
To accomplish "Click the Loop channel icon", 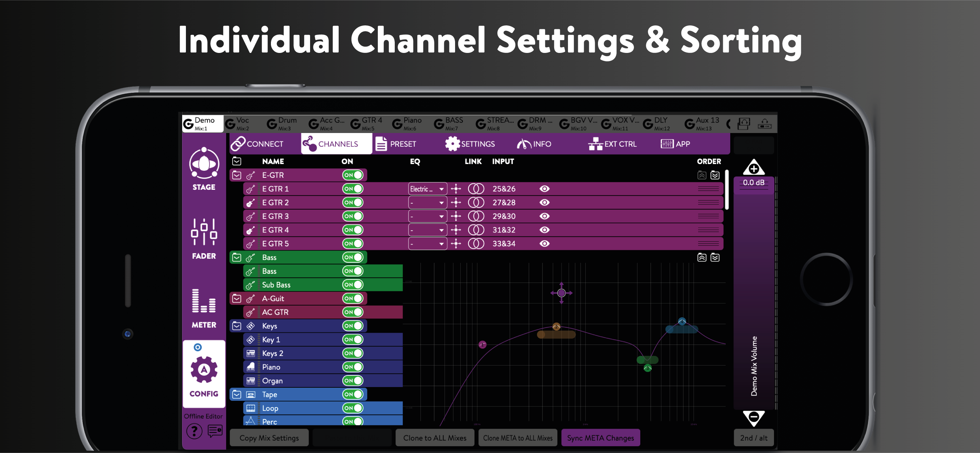I will 250,408.
